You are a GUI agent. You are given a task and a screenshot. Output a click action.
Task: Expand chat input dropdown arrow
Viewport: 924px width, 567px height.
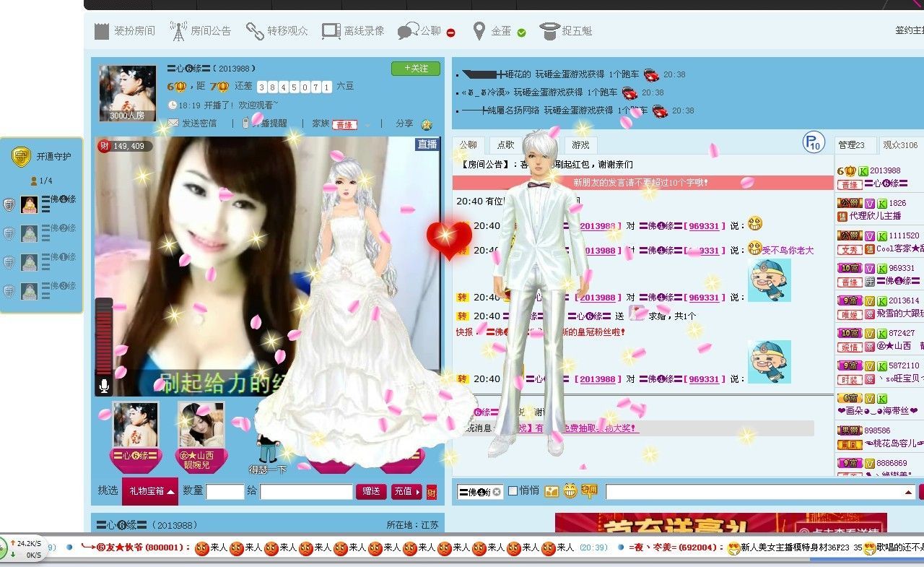pos(909,492)
